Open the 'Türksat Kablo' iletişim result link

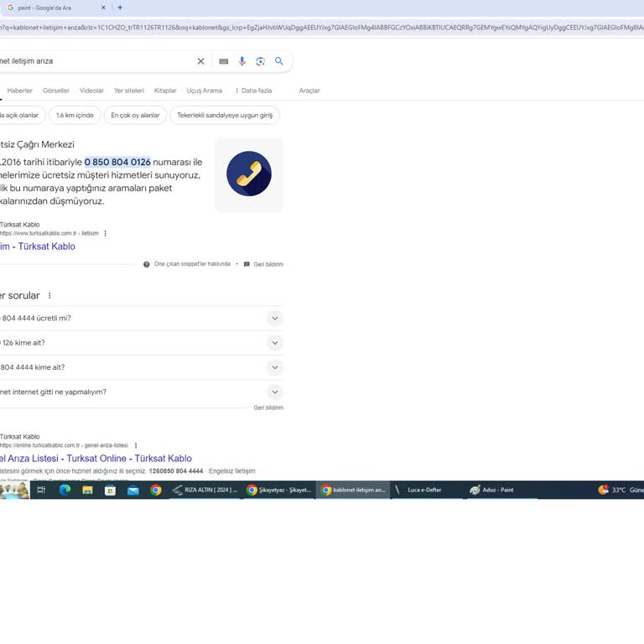point(38,247)
